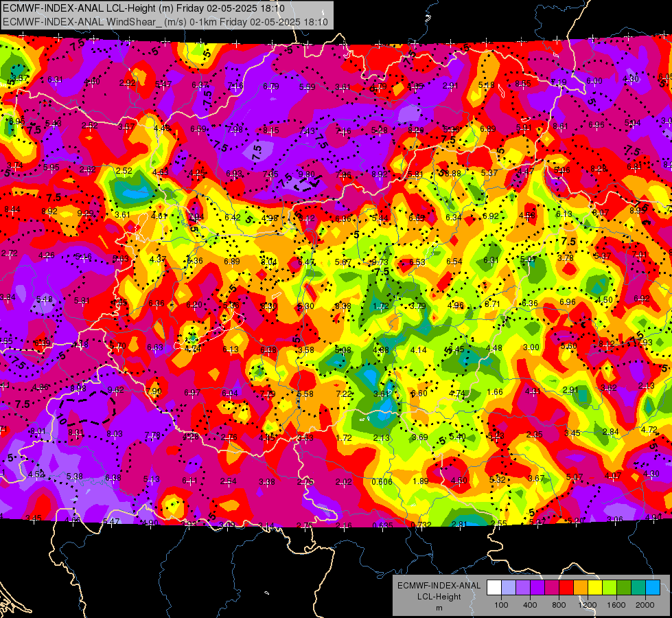Click the yellow legend swatch
672x618 pixels.
pyautogui.click(x=595, y=587)
